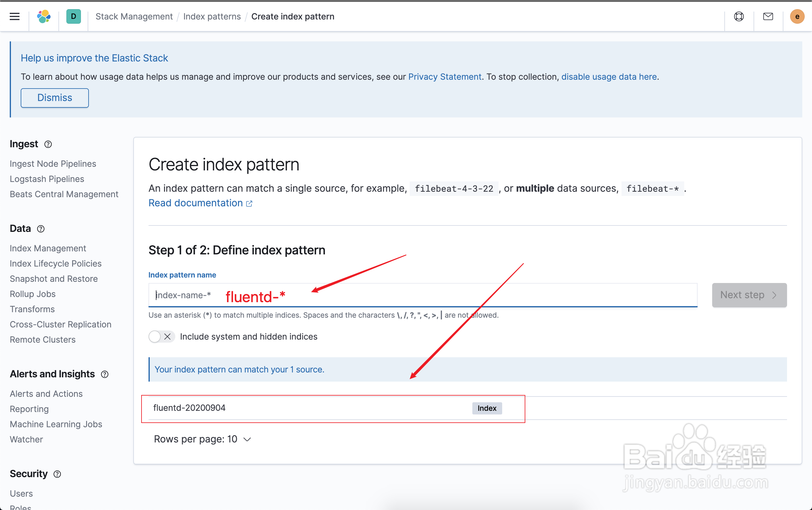812x510 pixels.
Task: Expand Rows per page dropdown
Action: pos(202,439)
